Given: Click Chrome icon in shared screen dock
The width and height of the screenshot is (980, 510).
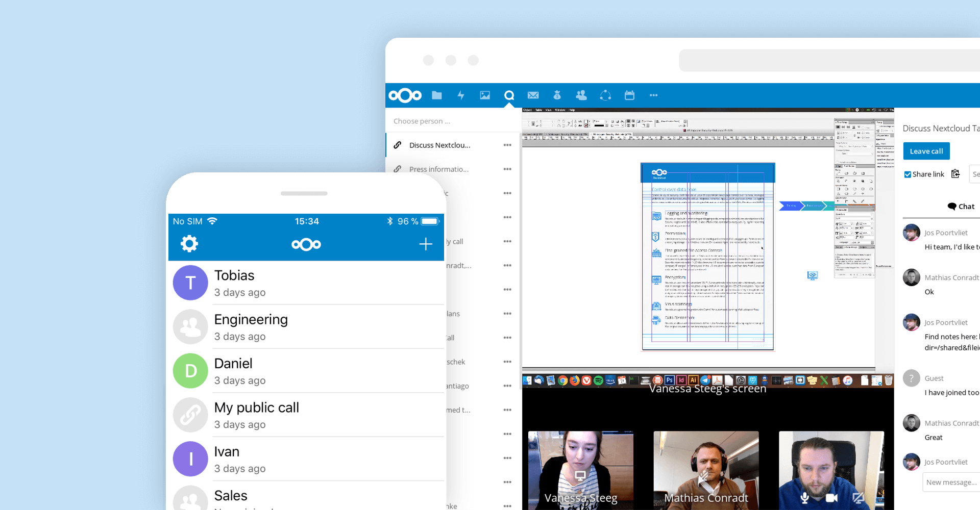Looking at the screenshot, I should (562, 380).
